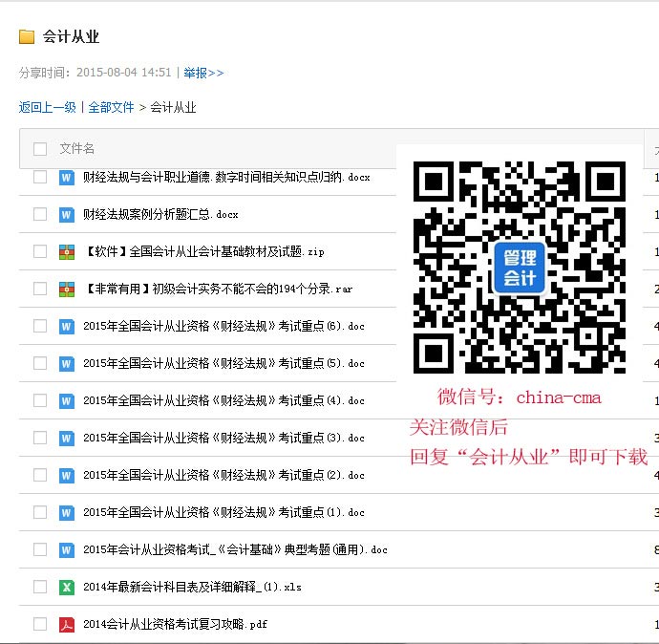Image resolution: width=659 pixels, height=644 pixels.
Task: Tick the checkbox for 考试重点(5).doc
Action: (40, 363)
